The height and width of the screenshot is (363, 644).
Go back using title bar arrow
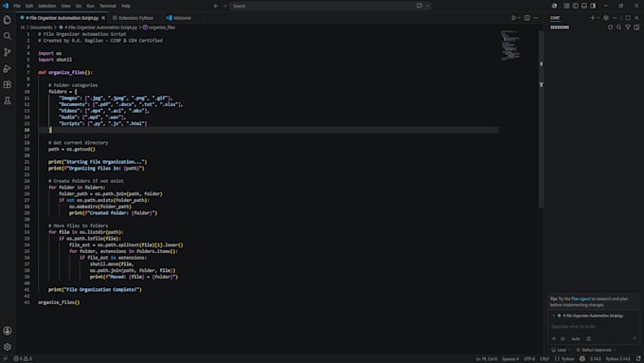click(216, 6)
